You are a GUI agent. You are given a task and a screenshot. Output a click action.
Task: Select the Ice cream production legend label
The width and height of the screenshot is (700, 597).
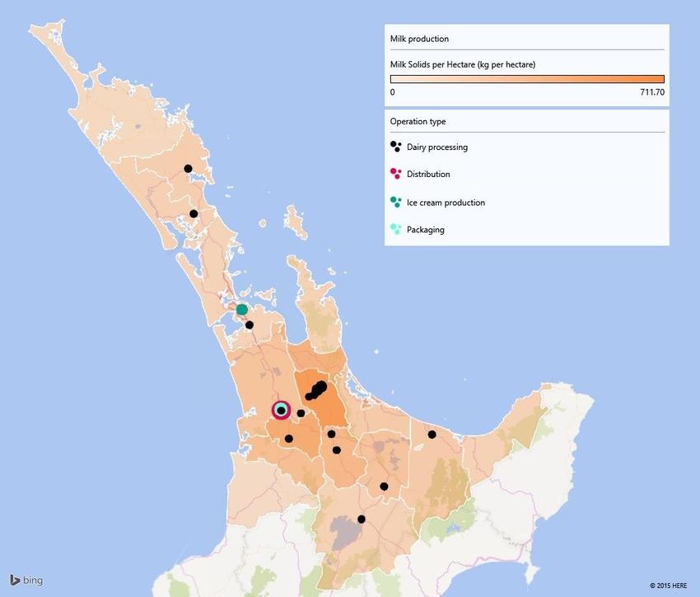pos(446,203)
